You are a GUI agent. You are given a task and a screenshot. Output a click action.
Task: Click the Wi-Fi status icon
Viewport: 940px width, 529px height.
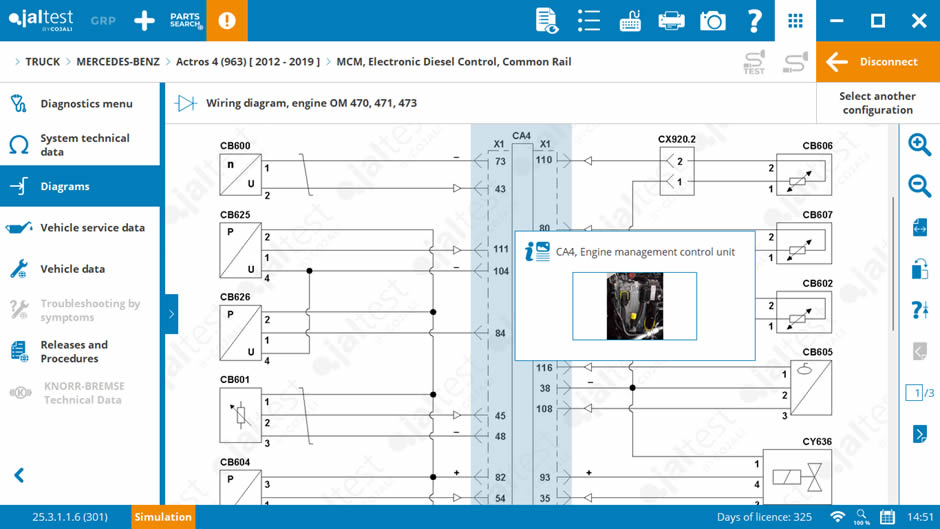(x=837, y=517)
